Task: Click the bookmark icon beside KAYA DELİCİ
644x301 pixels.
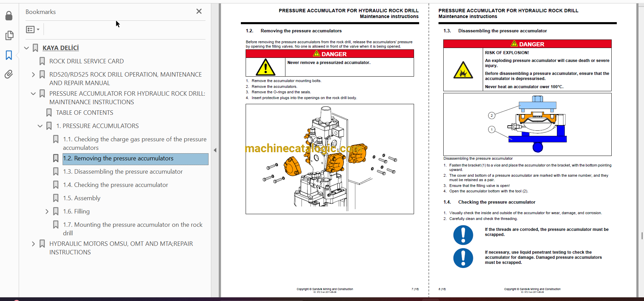Action: [35, 48]
